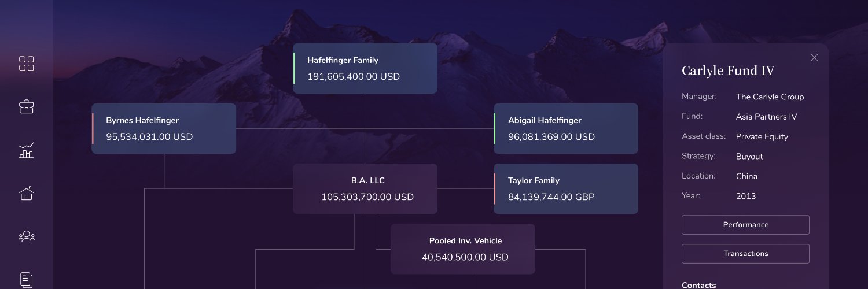Click the Performance button

click(x=745, y=225)
